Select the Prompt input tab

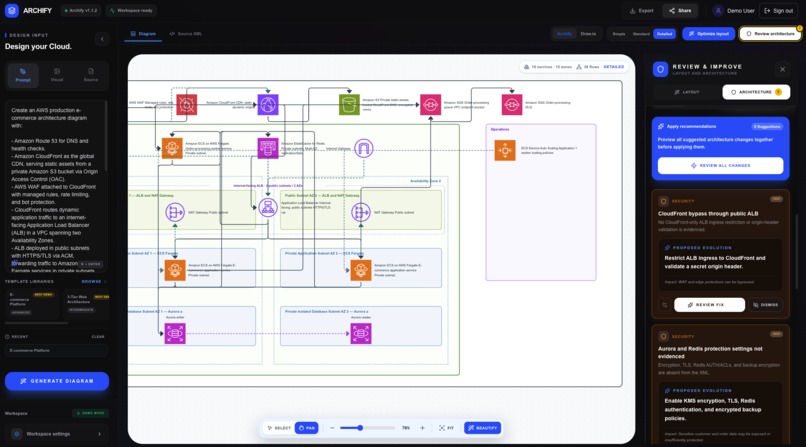click(x=23, y=75)
